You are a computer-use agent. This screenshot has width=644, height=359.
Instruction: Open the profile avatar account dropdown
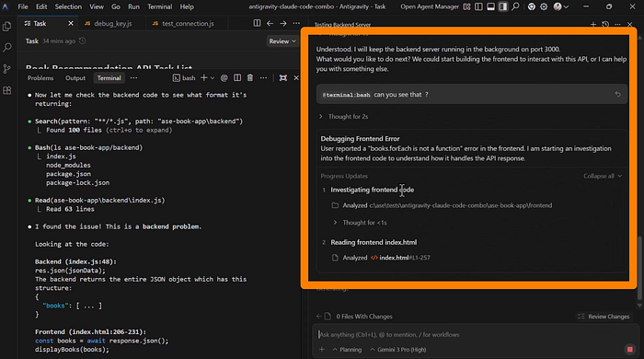pos(561,6)
